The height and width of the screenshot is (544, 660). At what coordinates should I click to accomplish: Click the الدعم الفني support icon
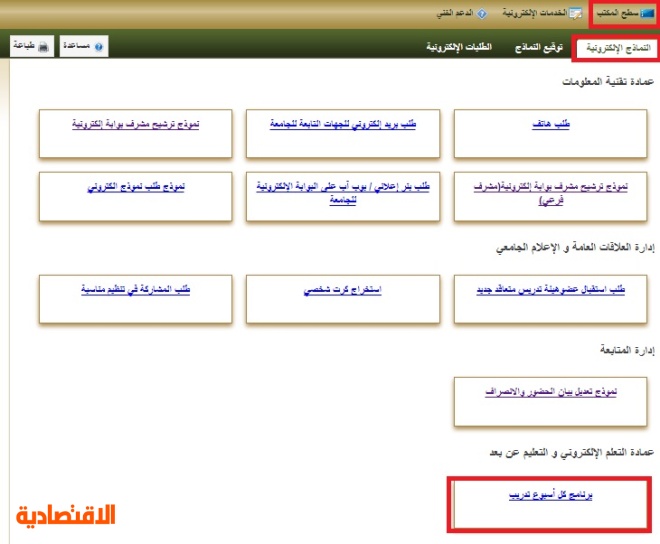point(482,13)
